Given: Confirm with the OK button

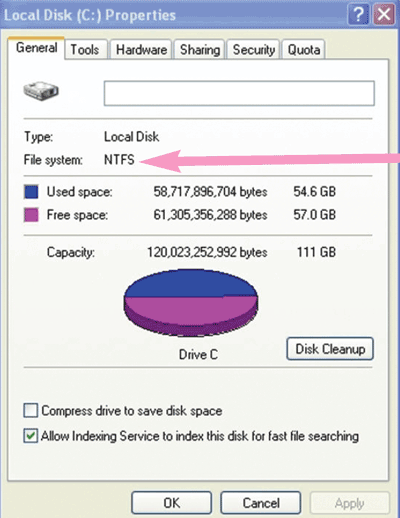Looking at the screenshot, I should 172,503.
